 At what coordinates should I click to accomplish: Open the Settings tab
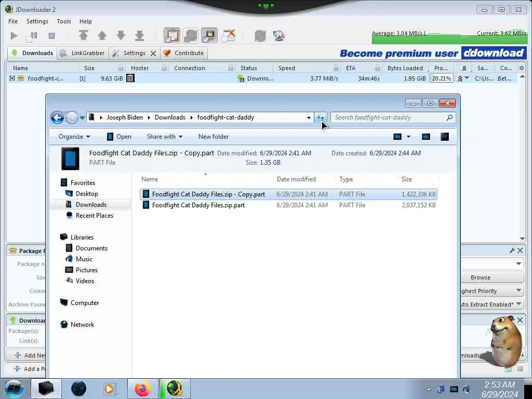[134, 53]
